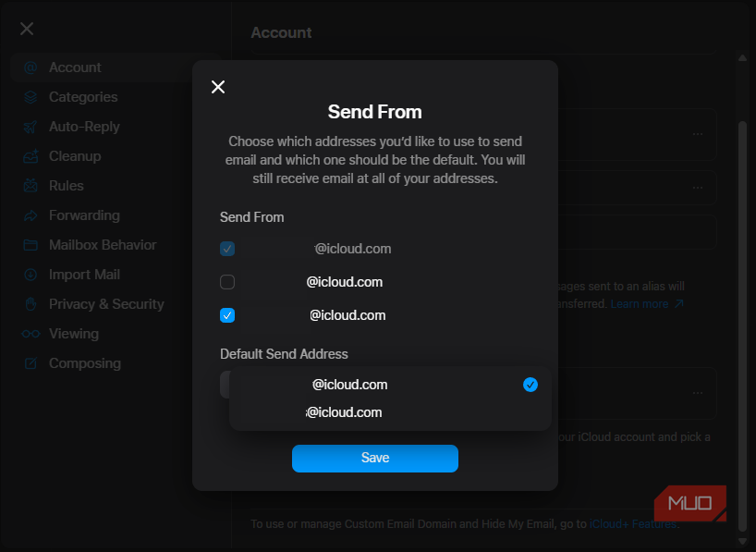Save the Send From settings
Image resolution: width=756 pixels, height=552 pixels.
click(374, 458)
